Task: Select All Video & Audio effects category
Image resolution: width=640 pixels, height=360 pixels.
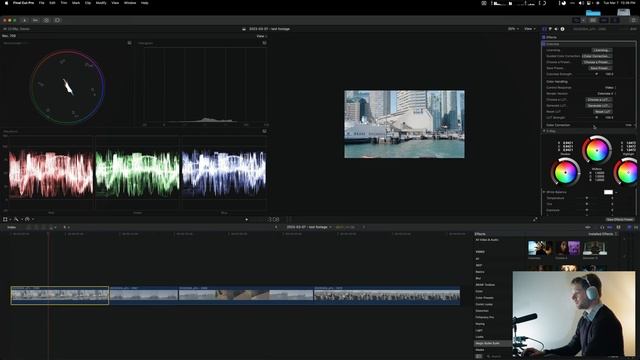Action: click(x=487, y=240)
